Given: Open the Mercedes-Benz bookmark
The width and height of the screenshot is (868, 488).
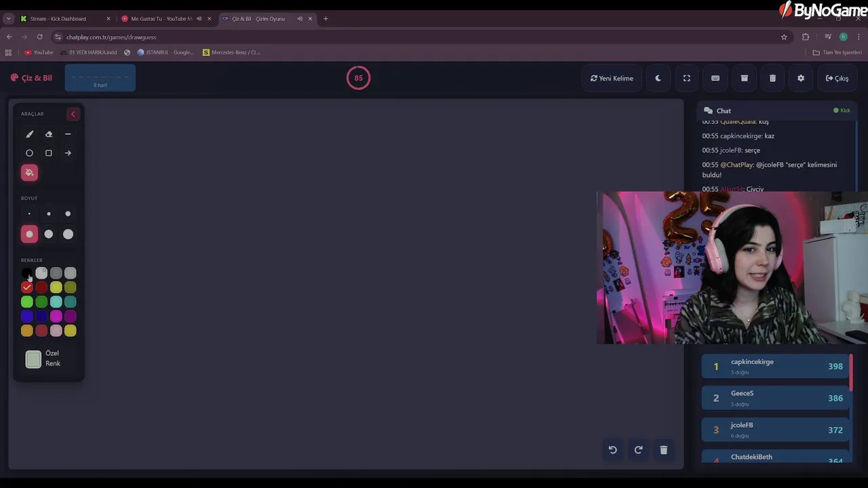Looking at the screenshot, I should click(231, 52).
